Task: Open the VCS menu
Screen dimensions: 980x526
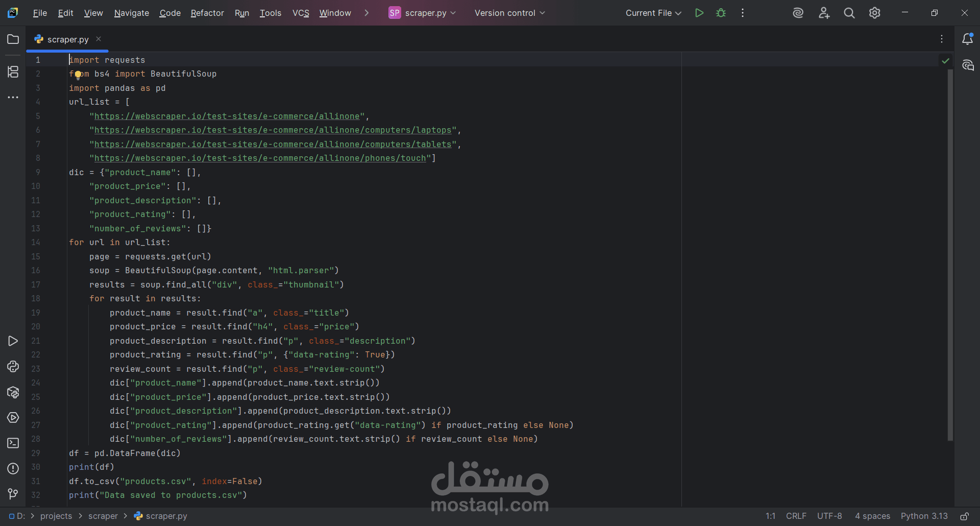Action: click(x=301, y=13)
